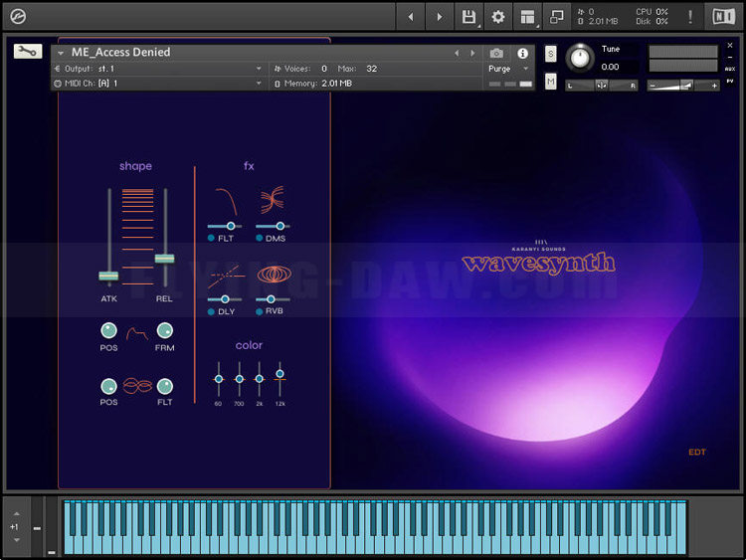
Task: Load previous instrument via left arrow
Action: point(457,54)
